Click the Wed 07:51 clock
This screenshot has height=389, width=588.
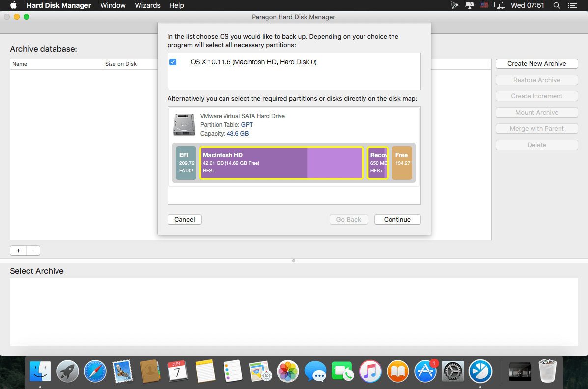point(527,5)
